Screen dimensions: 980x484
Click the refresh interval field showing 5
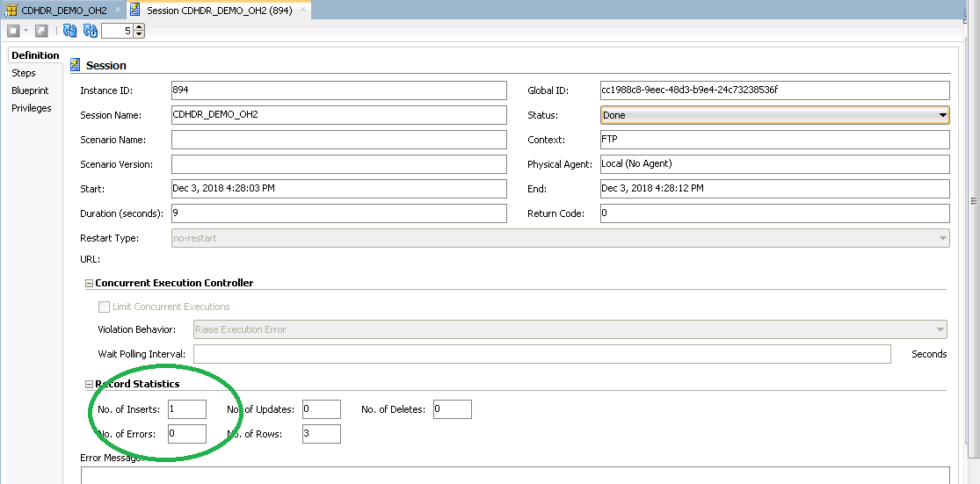[118, 31]
